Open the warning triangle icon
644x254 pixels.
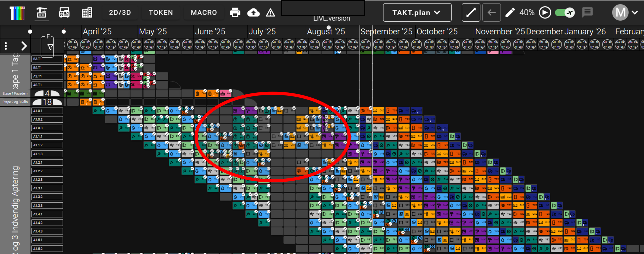tap(270, 13)
